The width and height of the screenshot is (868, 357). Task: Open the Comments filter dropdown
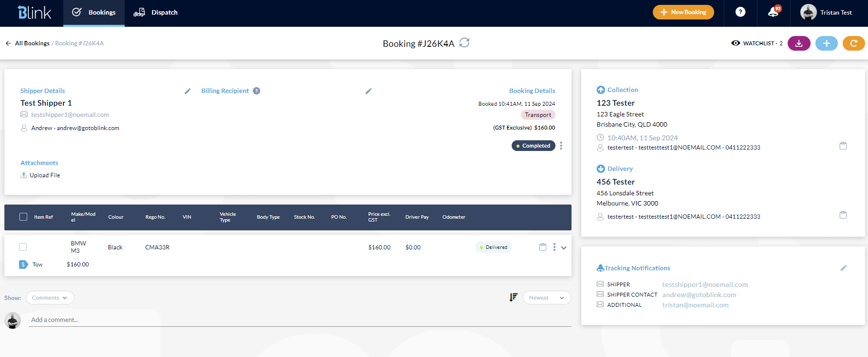point(50,298)
